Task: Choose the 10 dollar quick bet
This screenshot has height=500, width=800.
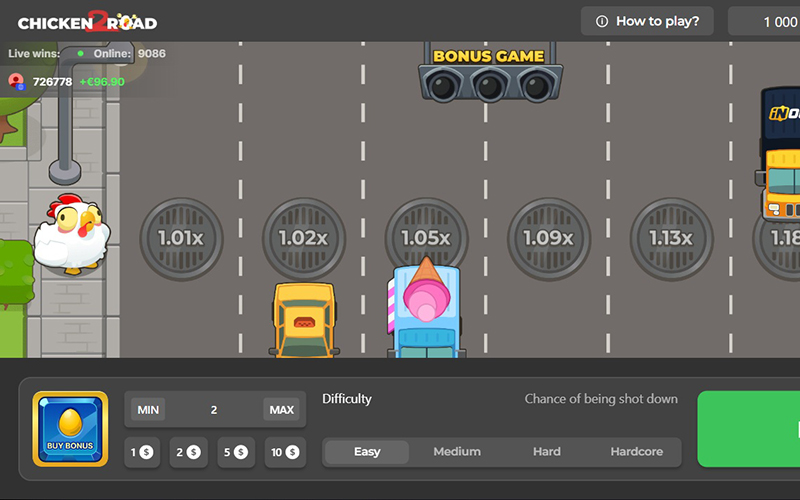Action: 285,452
